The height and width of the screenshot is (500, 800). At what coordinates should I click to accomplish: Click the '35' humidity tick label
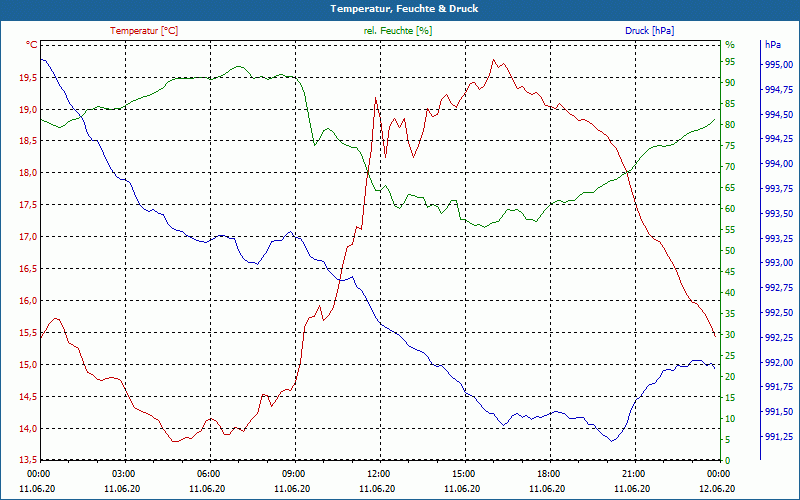[x=730, y=314]
